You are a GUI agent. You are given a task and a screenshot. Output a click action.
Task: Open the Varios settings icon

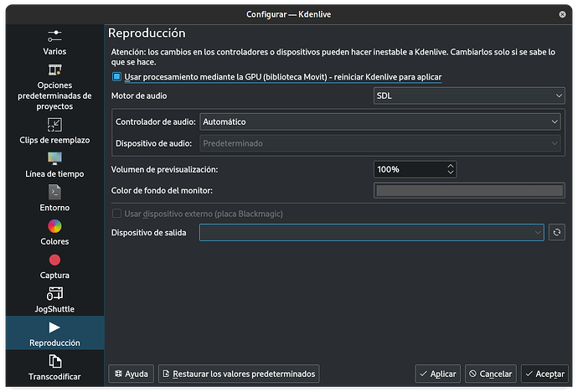pyautogui.click(x=54, y=36)
